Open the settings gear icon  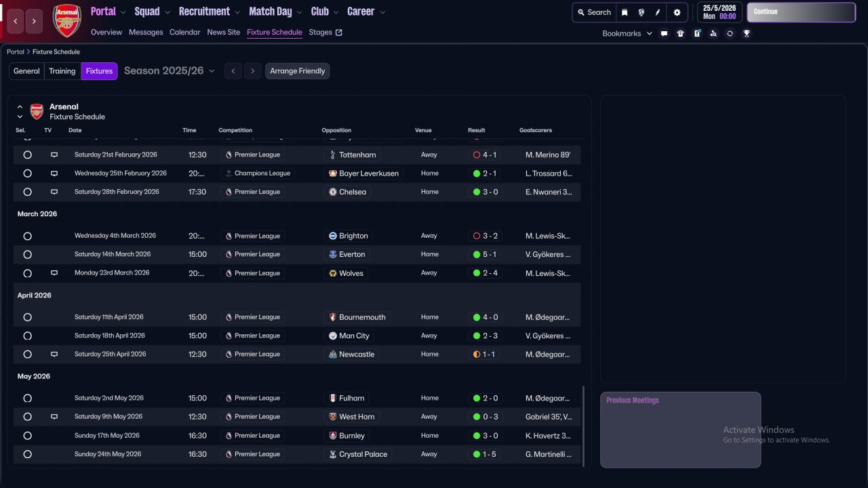[677, 12]
